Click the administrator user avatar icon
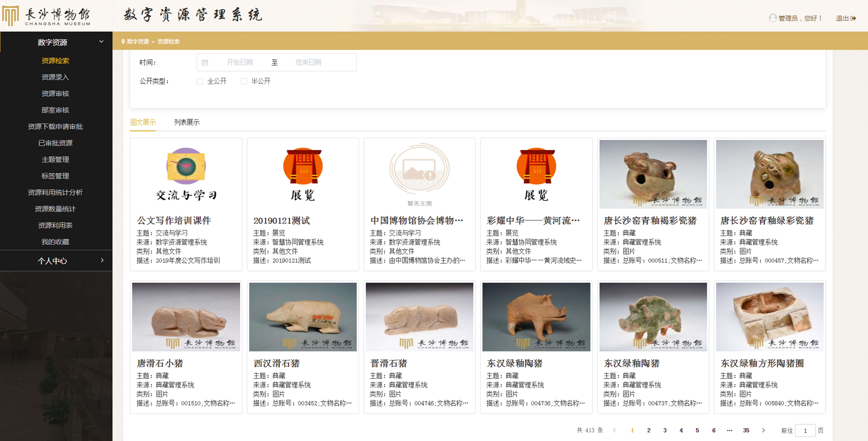The height and width of the screenshot is (441, 868). click(773, 18)
